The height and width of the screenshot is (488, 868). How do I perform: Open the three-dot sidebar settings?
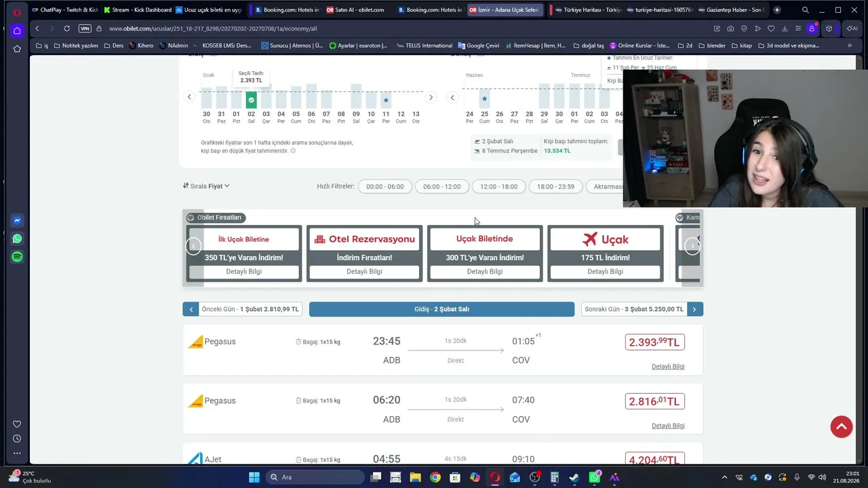[x=17, y=453]
